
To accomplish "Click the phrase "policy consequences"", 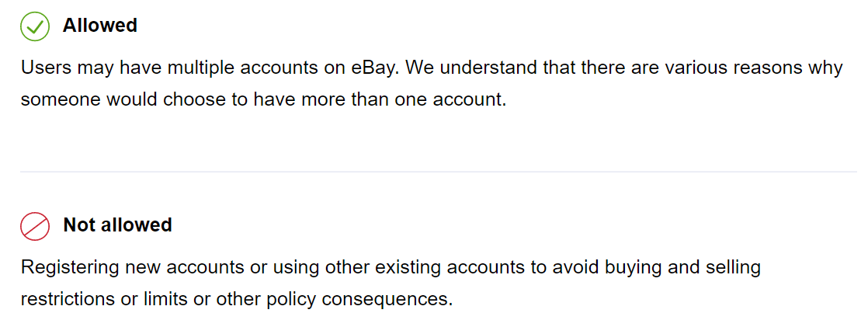I will point(359,300).
